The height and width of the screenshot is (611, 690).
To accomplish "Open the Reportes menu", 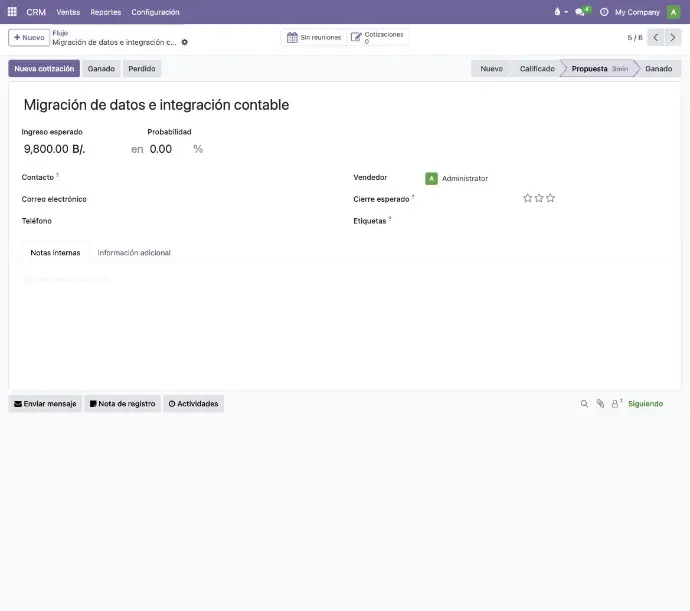I will (106, 12).
